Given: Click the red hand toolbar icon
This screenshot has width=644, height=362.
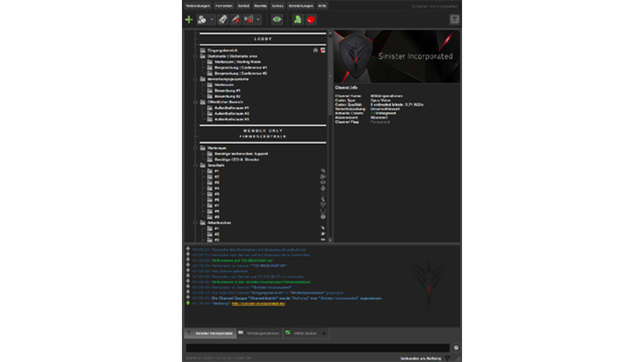Looking at the screenshot, I should [310, 19].
